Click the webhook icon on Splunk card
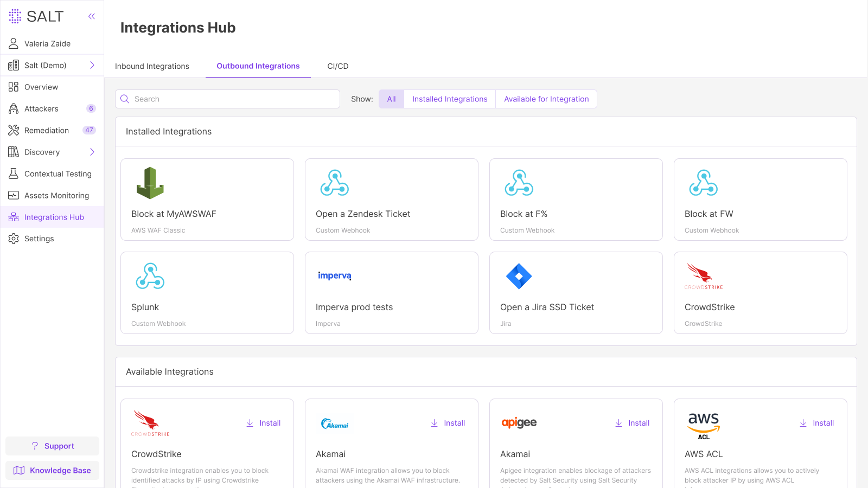The width and height of the screenshot is (868, 488). 150,276
